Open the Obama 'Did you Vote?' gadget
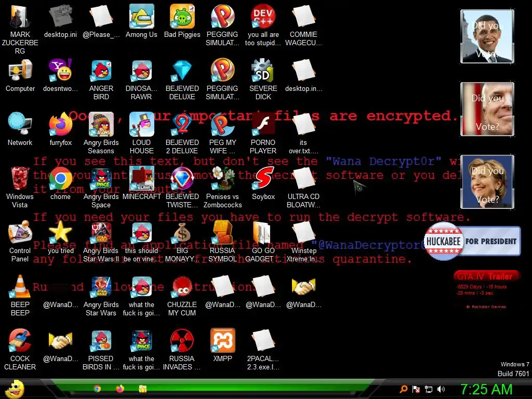The height and width of the screenshot is (399, 532). coord(487,36)
